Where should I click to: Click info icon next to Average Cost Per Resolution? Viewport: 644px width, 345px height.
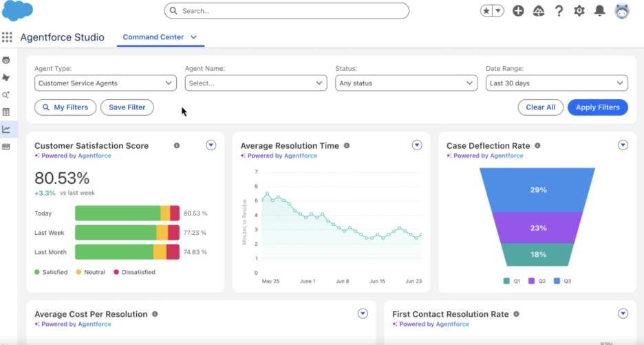pyautogui.click(x=155, y=314)
